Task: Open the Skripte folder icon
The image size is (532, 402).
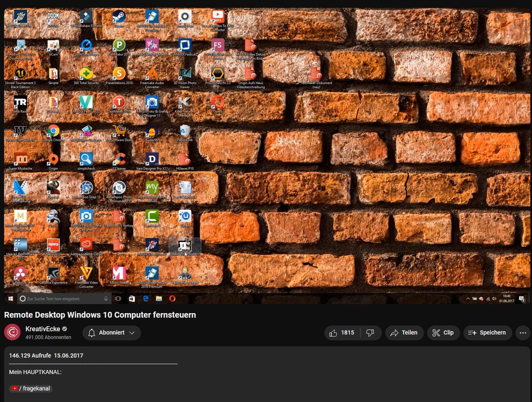Action: click(53, 76)
